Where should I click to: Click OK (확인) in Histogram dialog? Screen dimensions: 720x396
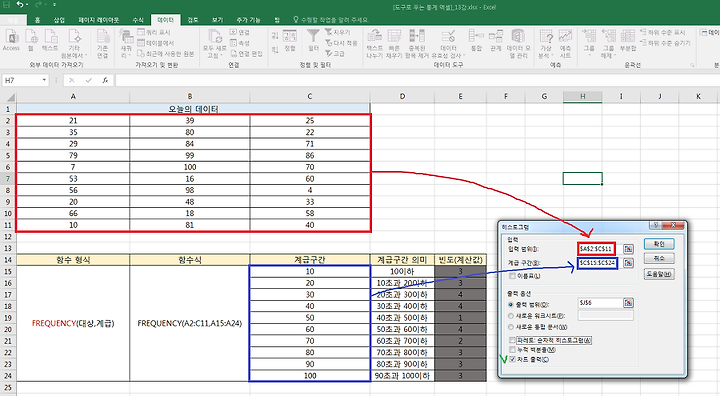click(x=659, y=244)
